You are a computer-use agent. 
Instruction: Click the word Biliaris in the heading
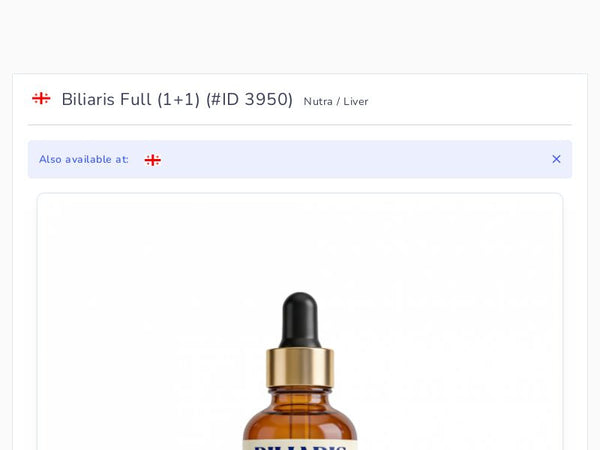point(88,99)
